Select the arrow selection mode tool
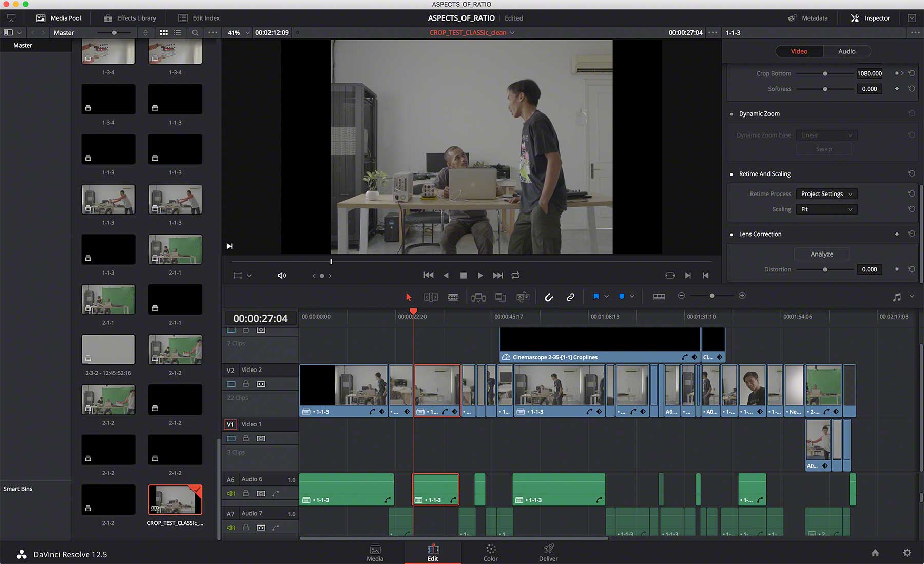The height and width of the screenshot is (564, 924). 409,297
